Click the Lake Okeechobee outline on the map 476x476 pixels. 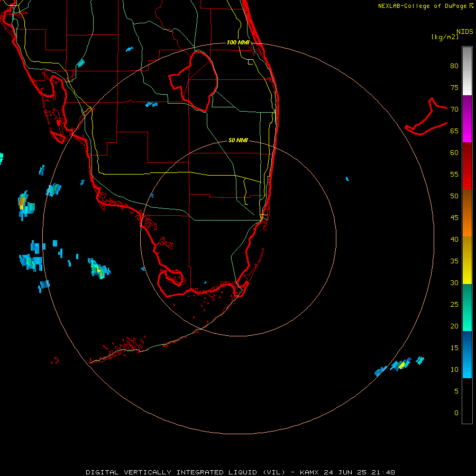pyautogui.click(x=194, y=81)
